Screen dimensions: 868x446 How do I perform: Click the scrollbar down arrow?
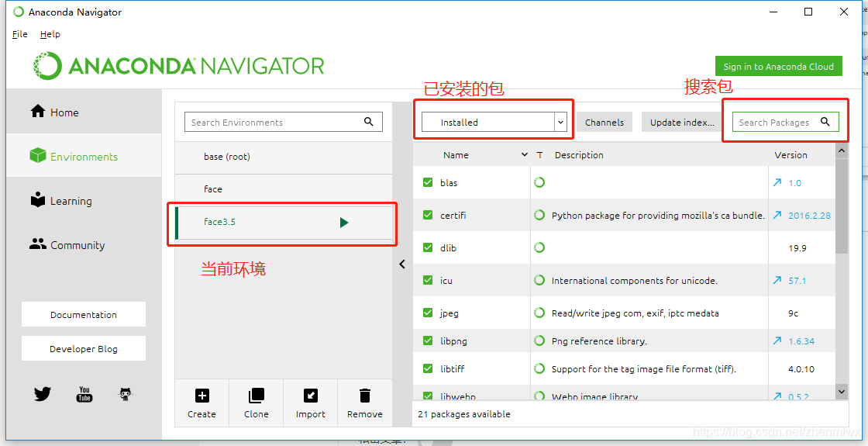[842, 392]
